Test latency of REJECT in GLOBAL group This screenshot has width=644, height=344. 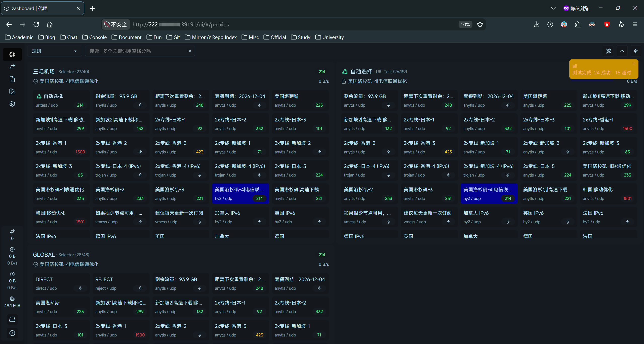140,288
